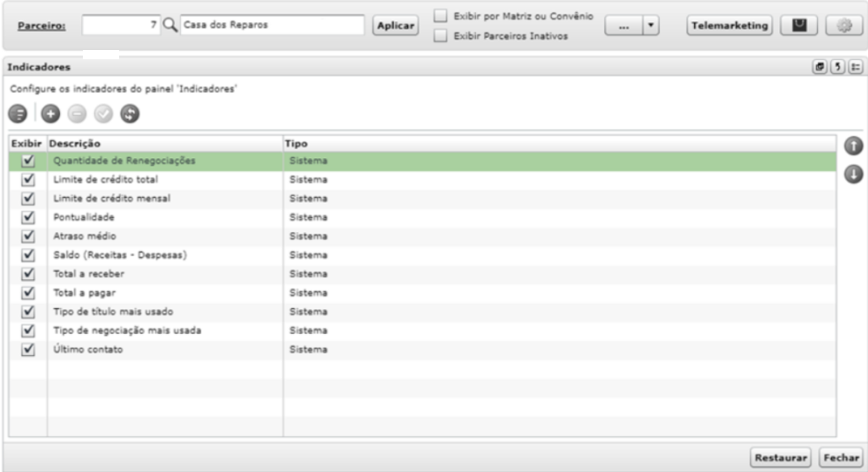The width and height of the screenshot is (868, 472).
Task: Click the list-view icon in Indicadores header
Action: 855,67
